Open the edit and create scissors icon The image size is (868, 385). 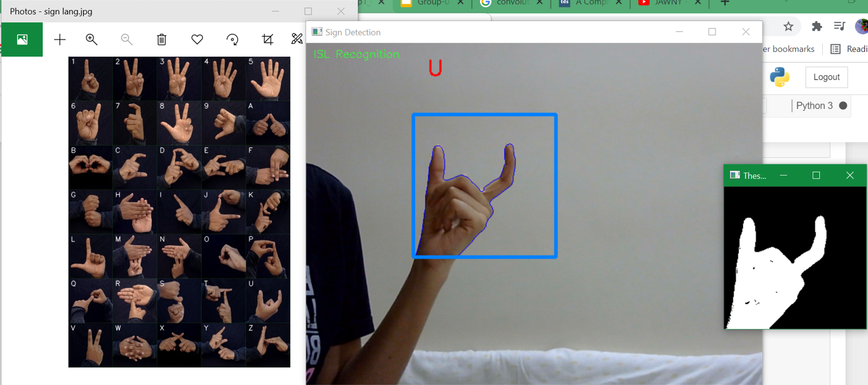coord(297,40)
